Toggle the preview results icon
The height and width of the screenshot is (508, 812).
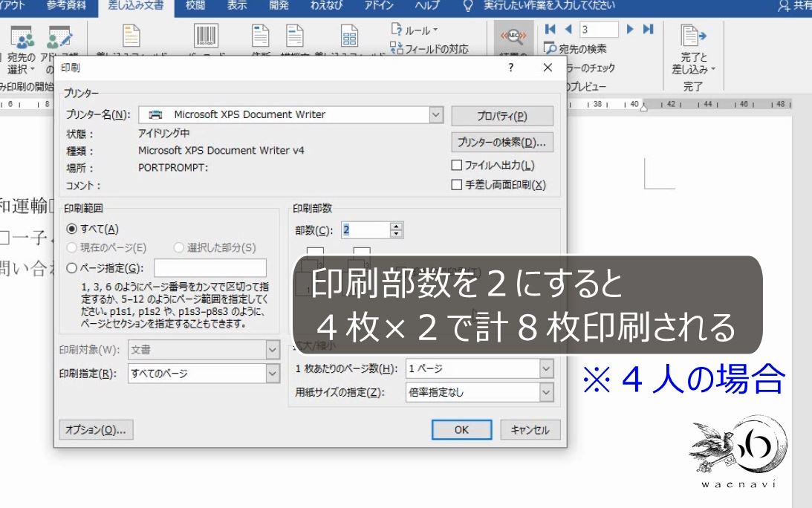pos(513,36)
